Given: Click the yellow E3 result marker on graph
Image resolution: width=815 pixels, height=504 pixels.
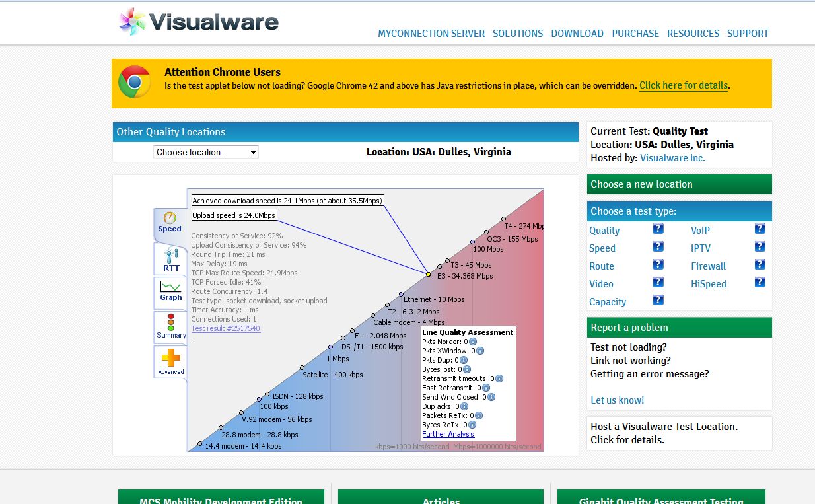Looking at the screenshot, I should [x=428, y=273].
